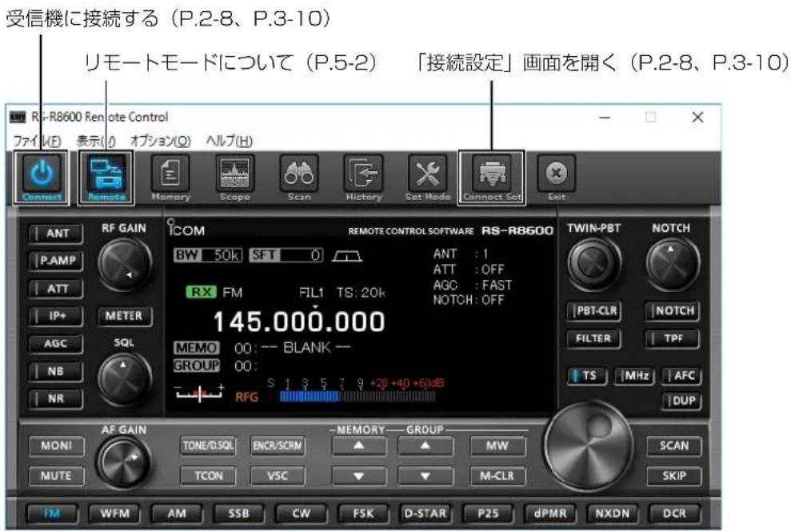Click the GROUP up arrow
Screen dimensions: 791x532
425,446
